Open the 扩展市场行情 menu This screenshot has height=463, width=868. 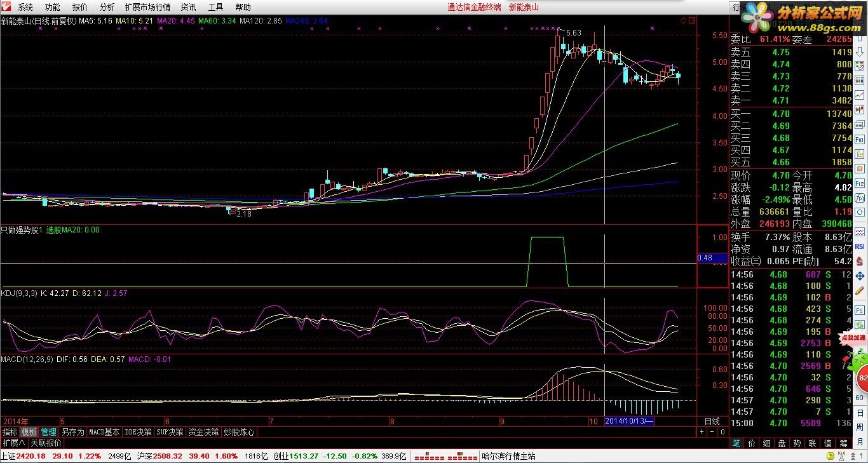(x=147, y=7)
